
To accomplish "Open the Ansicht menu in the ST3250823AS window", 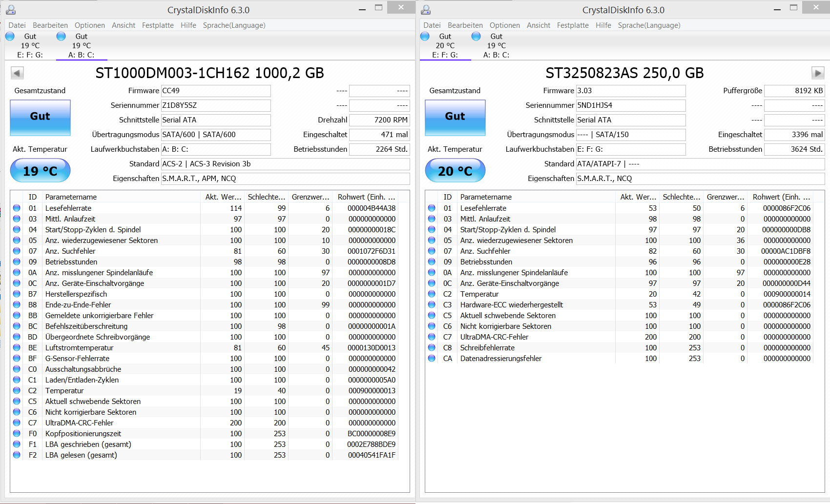I will [539, 25].
